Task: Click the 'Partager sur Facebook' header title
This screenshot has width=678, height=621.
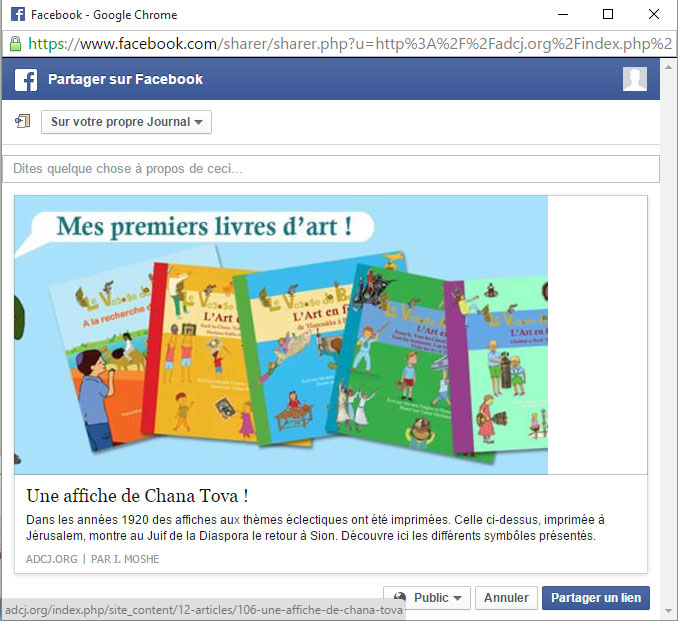Action: coord(125,79)
